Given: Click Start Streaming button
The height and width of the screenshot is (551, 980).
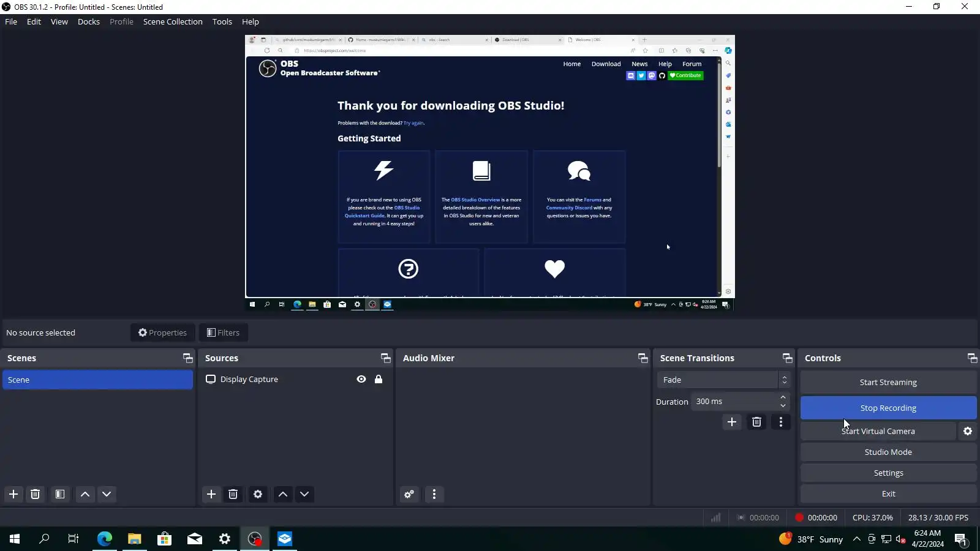Looking at the screenshot, I should (x=888, y=383).
